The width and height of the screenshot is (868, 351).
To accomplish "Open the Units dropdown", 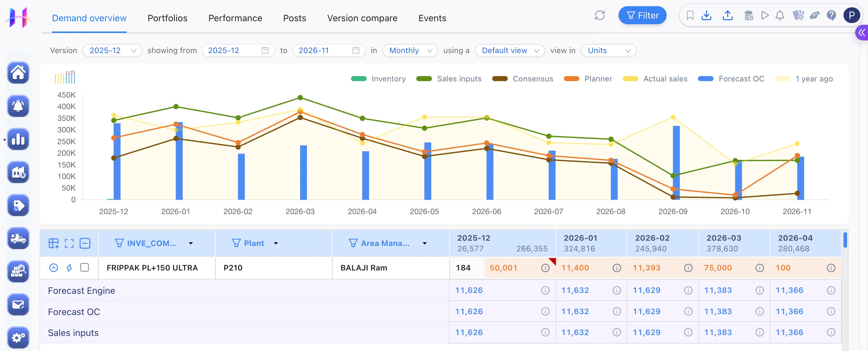I will 608,50.
